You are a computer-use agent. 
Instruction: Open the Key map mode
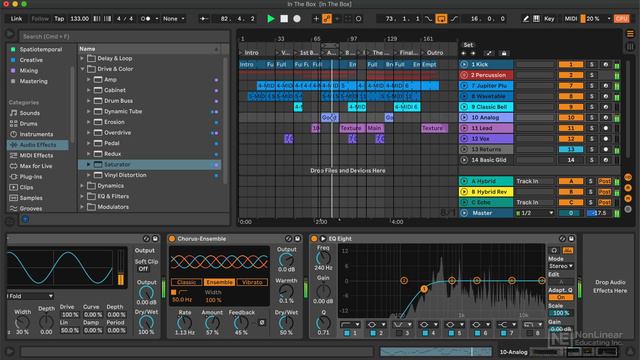point(549,19)
